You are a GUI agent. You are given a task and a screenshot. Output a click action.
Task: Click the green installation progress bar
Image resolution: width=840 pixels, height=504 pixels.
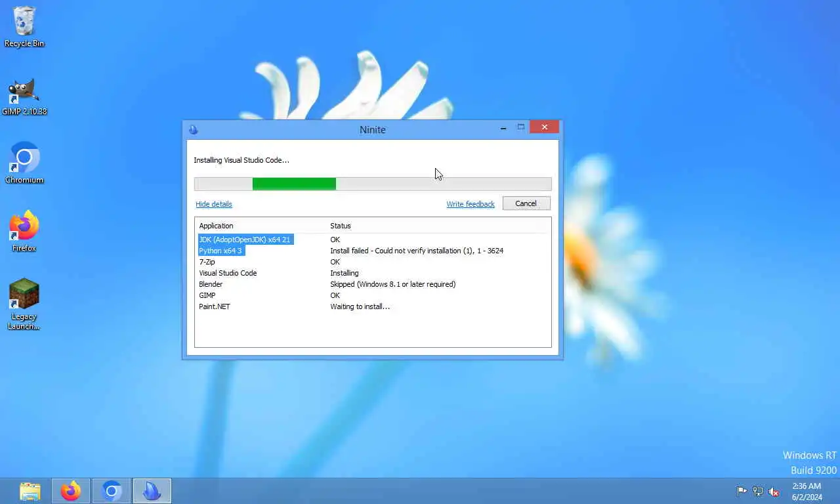click(x=373, y=184)
